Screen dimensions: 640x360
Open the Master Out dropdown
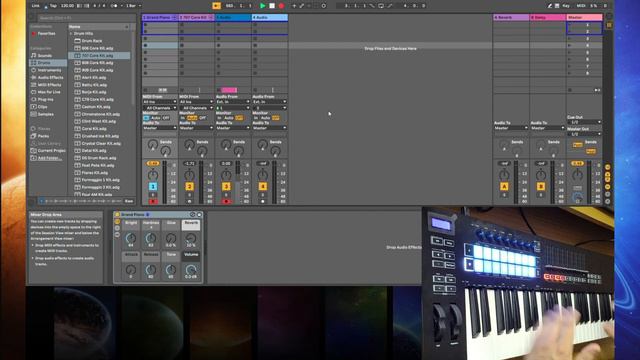click(584, 134)
